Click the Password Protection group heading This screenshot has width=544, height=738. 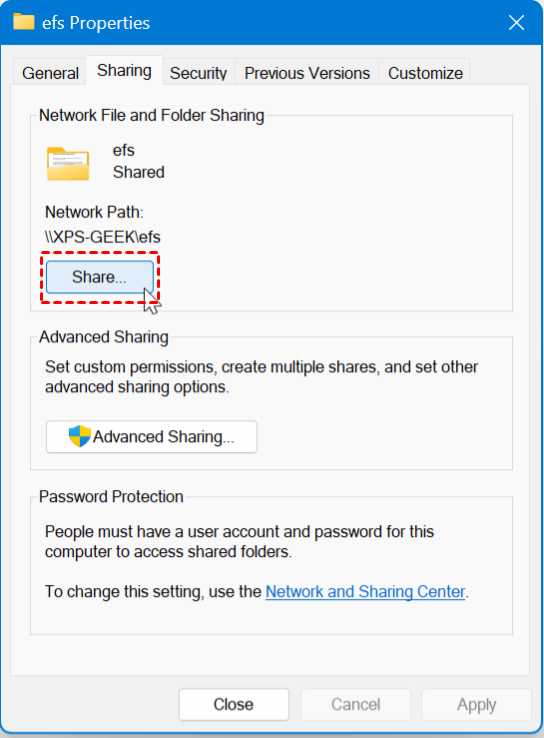click(111, 497)
